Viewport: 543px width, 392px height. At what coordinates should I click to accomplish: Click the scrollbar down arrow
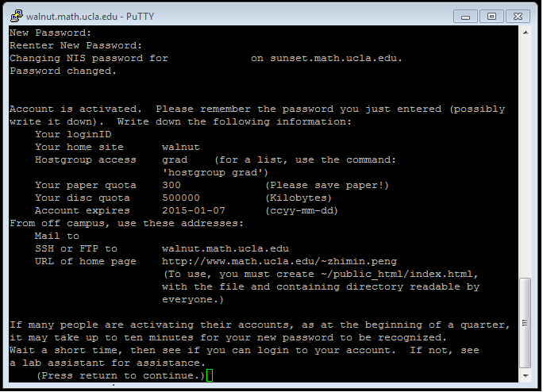point(526,376)
